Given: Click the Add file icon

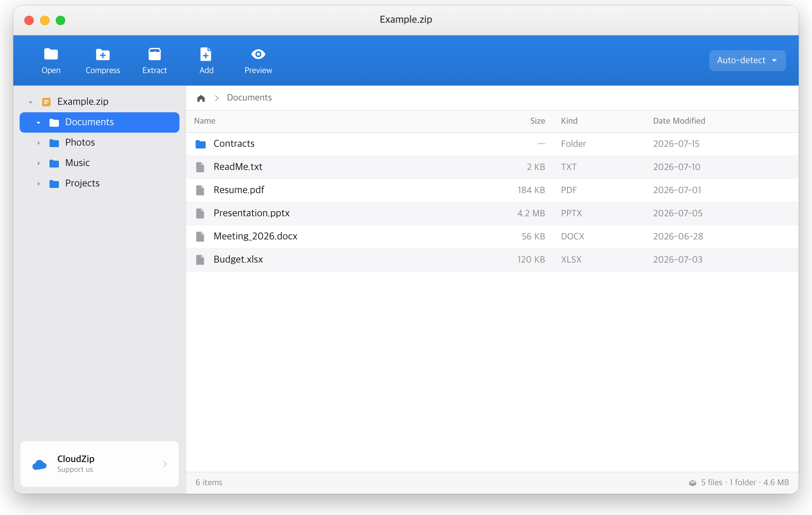Looking at the screenshot, I should point(206,54).
